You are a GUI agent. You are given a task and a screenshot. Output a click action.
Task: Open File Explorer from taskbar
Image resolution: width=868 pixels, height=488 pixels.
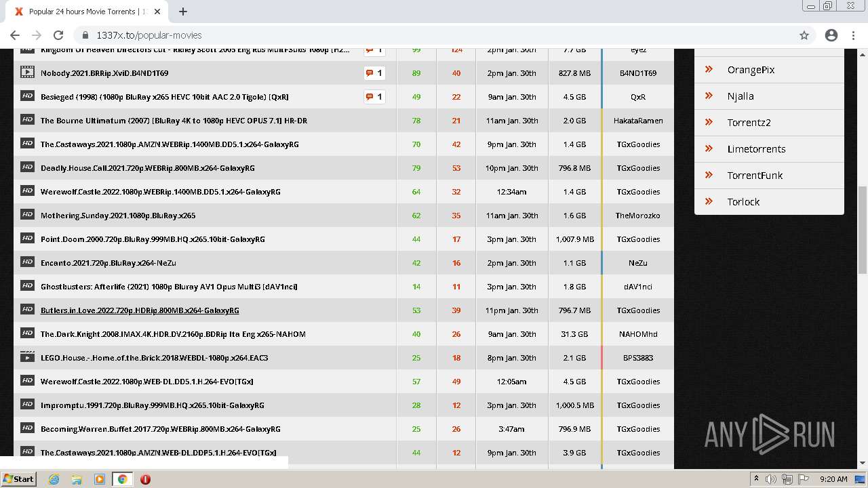[77, 479]
